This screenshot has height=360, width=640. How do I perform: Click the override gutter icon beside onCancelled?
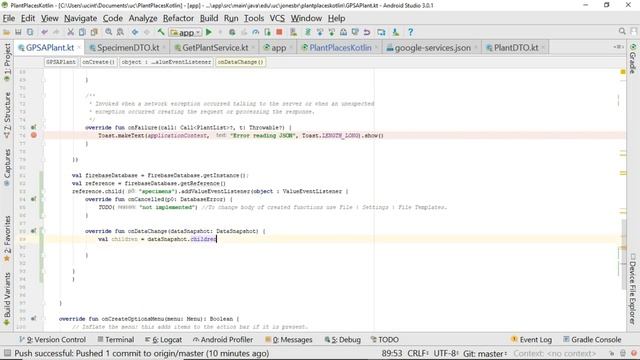[x=33, y=199]
